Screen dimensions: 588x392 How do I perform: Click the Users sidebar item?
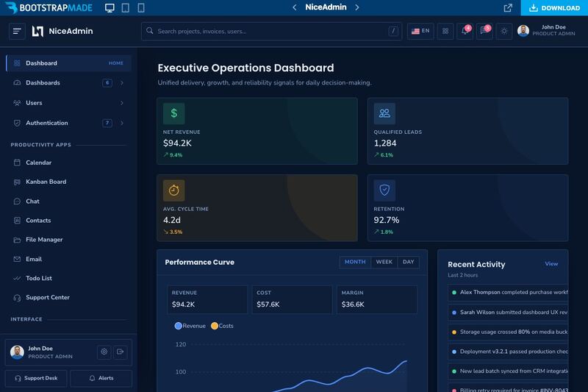pyautogui.click(x=68, y=103)
